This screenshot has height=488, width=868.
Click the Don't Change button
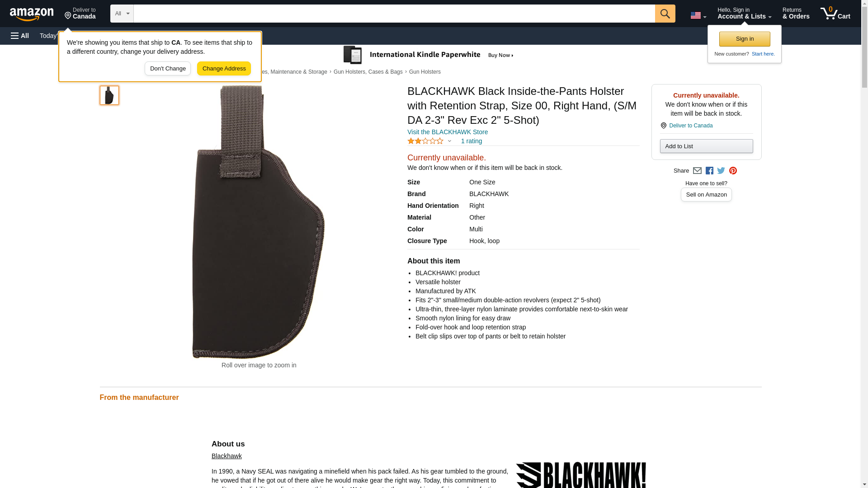(x=168, y=69)
